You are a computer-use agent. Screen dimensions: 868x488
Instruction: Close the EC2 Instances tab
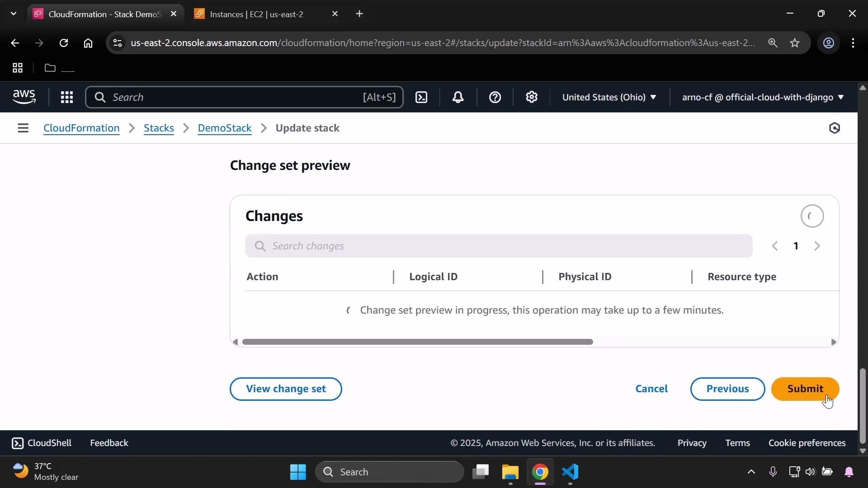point(335,14)
